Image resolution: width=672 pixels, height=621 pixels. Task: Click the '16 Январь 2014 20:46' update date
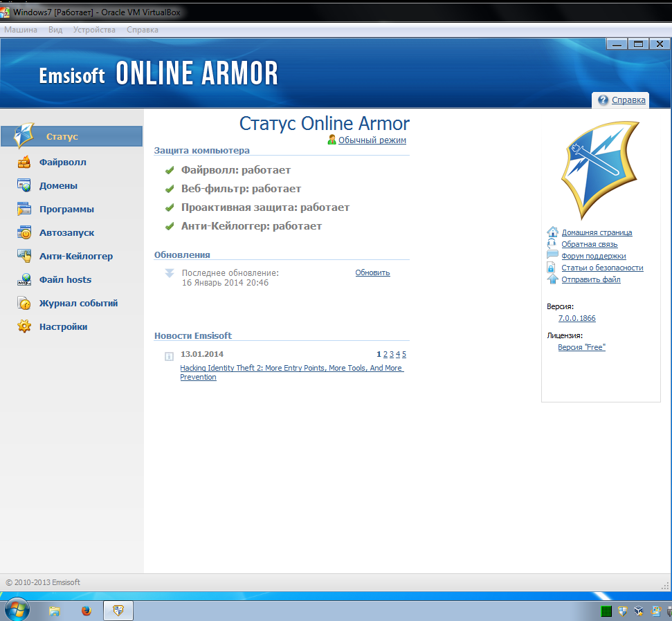pyautogui.click(x=225, y=283)
